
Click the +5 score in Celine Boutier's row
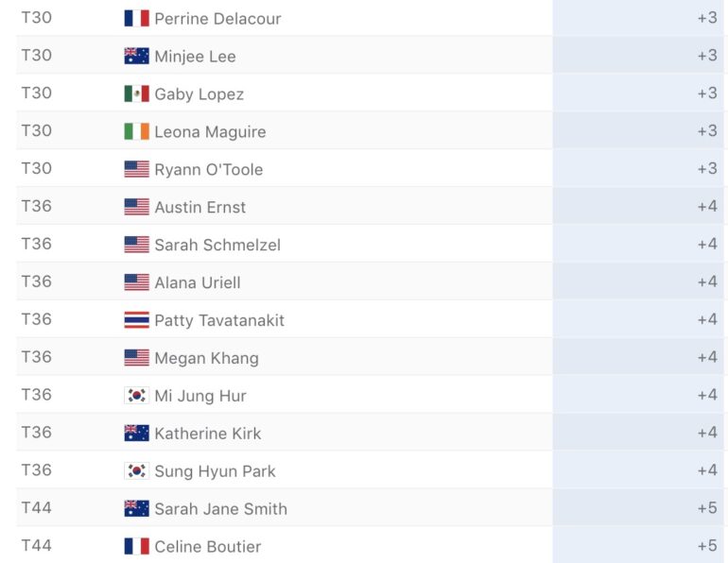tap(707, 546)
